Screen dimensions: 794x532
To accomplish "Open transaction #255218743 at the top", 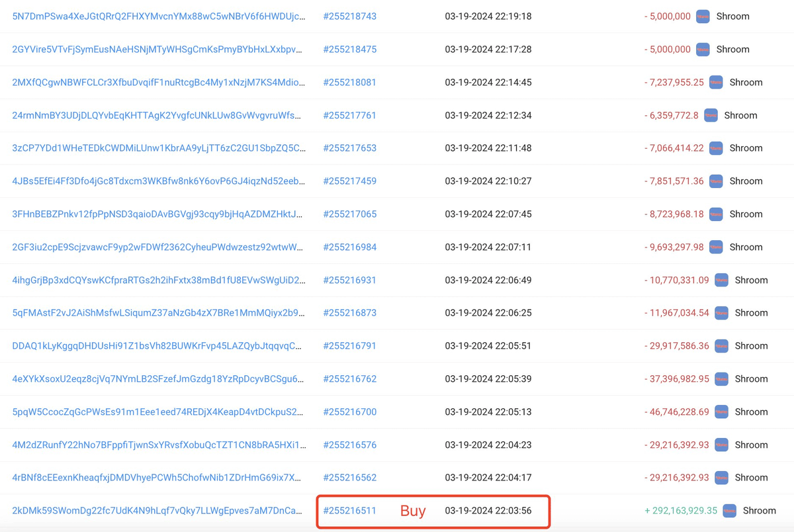I will (x=350, y=17).
